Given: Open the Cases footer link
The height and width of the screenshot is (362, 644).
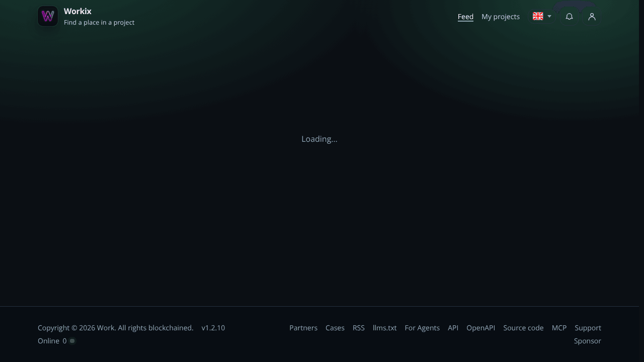Looking at the screenshot, I should coord(335,328).
